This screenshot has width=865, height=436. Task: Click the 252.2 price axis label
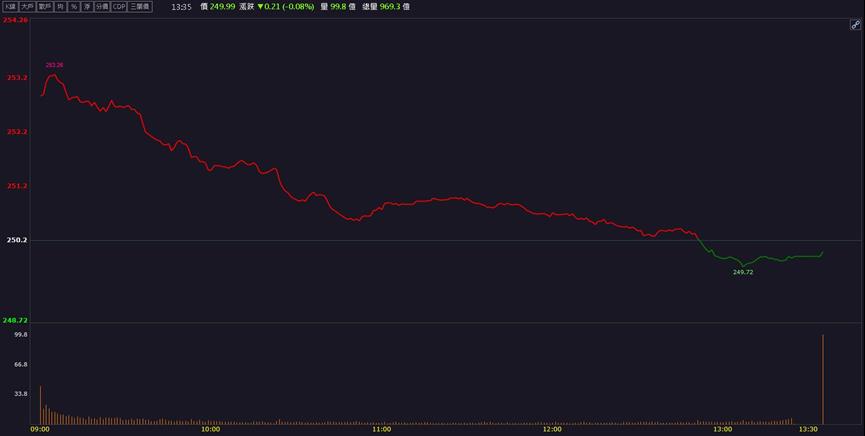tap(17, 132)
